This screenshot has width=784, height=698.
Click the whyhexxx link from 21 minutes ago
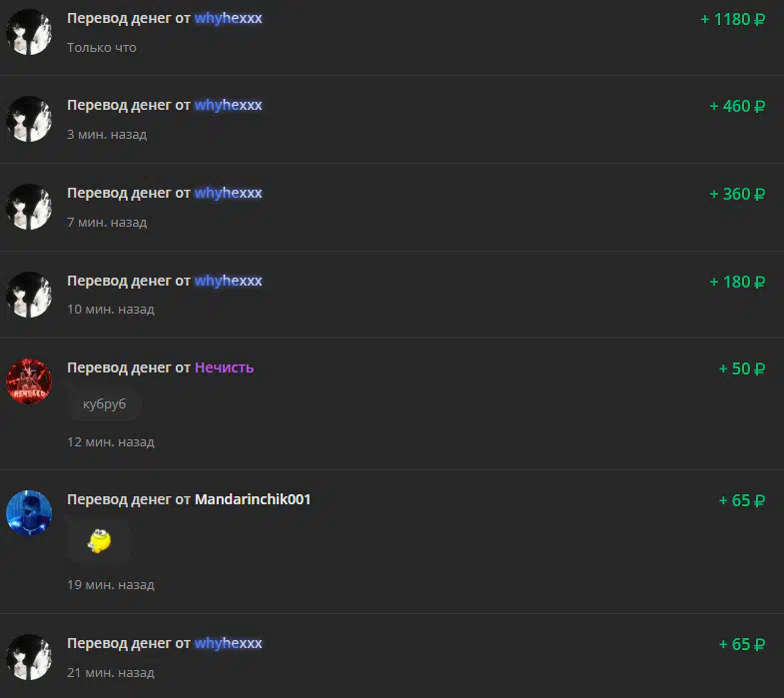tap(228, 643)
